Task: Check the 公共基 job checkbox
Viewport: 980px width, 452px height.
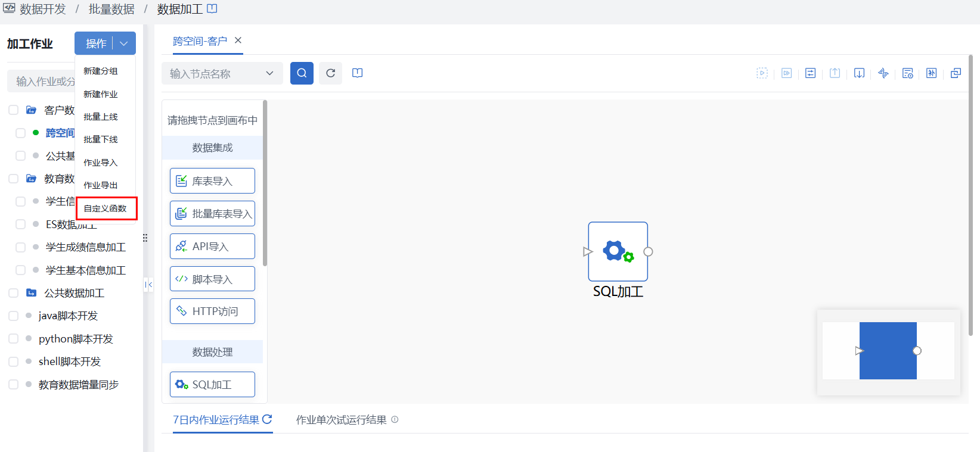Action: tap(20, 155)
